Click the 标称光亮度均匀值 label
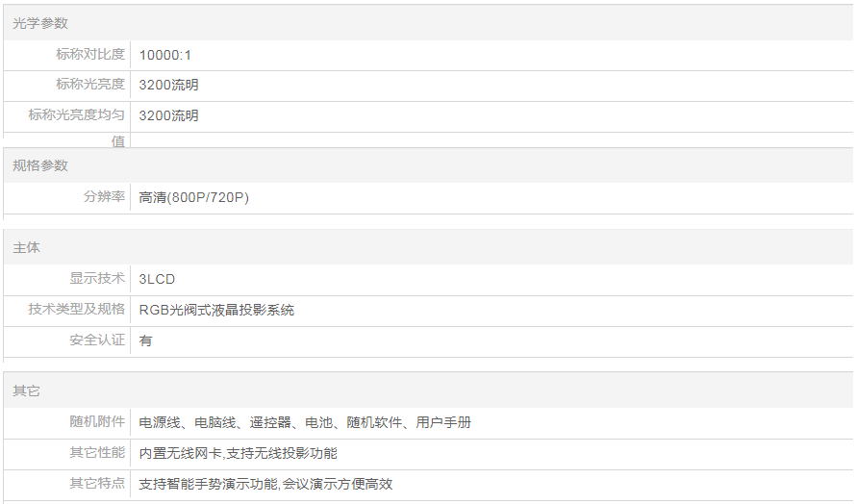 pos(77,116)
